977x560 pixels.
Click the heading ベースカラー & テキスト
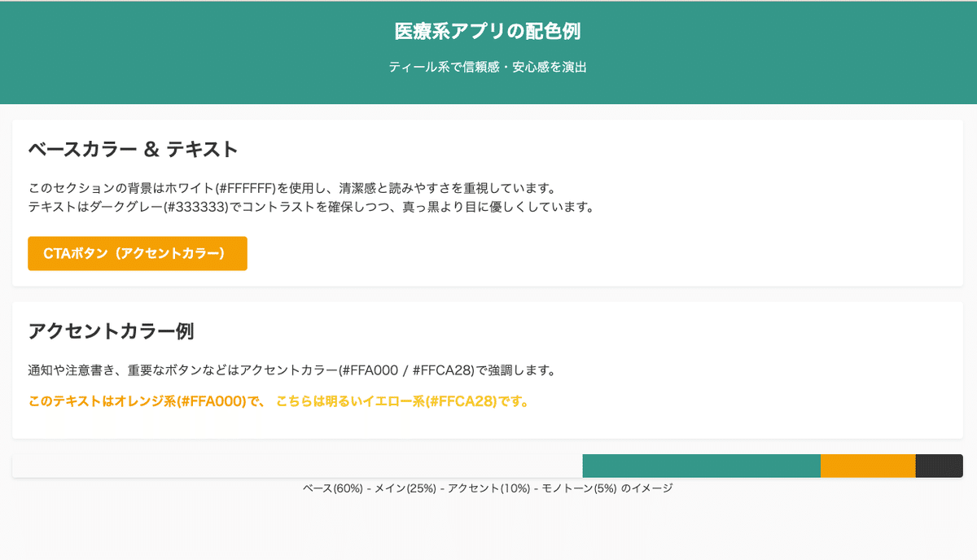coord(133,149)
